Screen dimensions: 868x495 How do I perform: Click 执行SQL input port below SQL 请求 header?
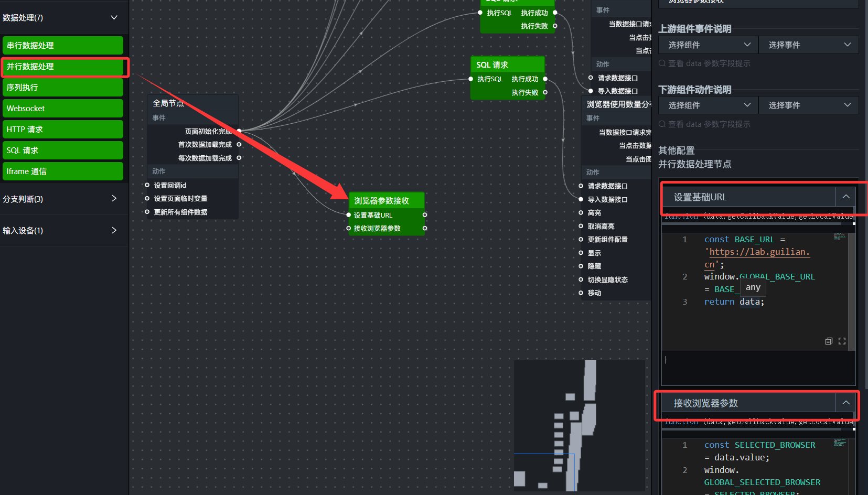pyautogui.click(x=471, y=79)
